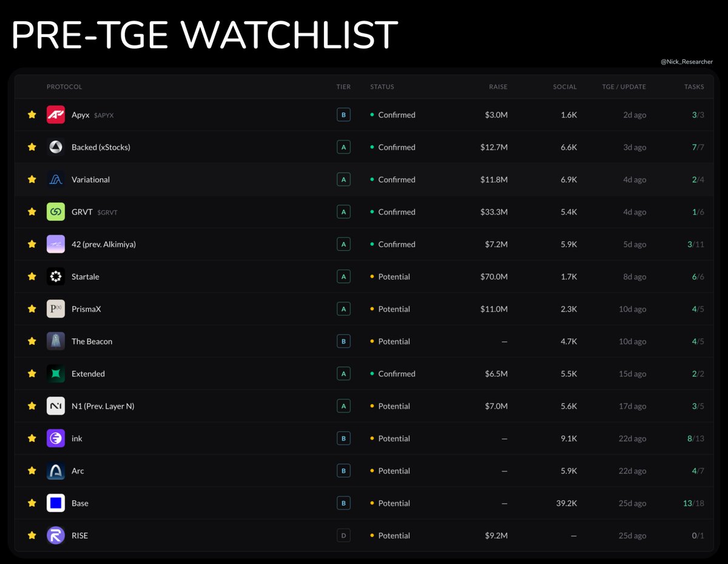Screen dimensions: 728x564
Task: Click the $12.7M raise for Backed (xStocks)
Action: click(494, 147)
